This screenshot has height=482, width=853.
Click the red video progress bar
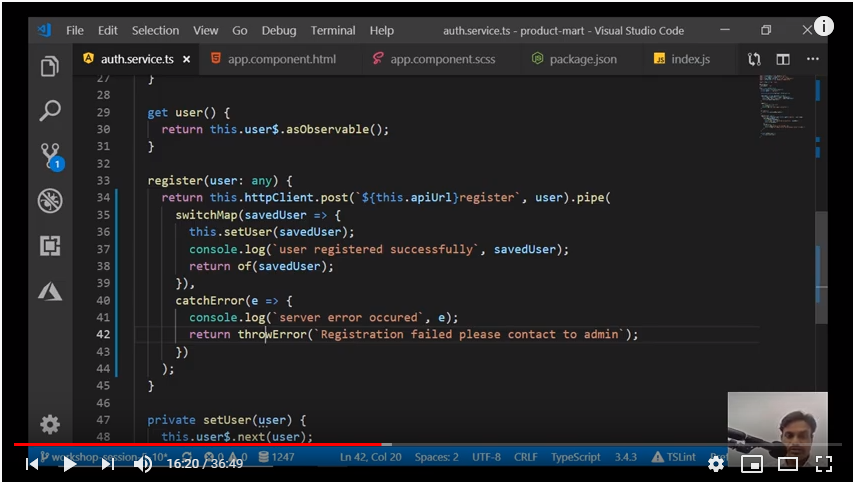(x=200, y=444)
